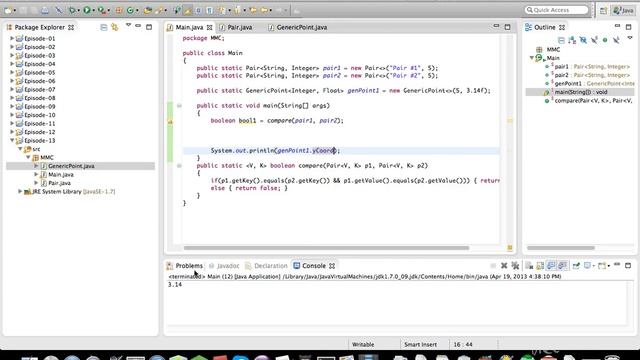
Task: Collapse All in Package Explorer
Action: [104, 27]
